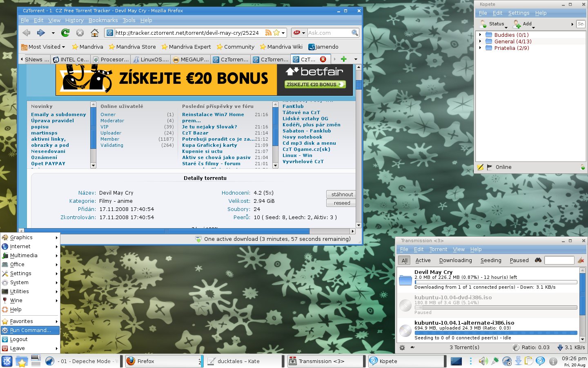Screen dimensions: 588x368
Task: Click the Transmission settings gear icon
Action: click(x=402, y=347)
